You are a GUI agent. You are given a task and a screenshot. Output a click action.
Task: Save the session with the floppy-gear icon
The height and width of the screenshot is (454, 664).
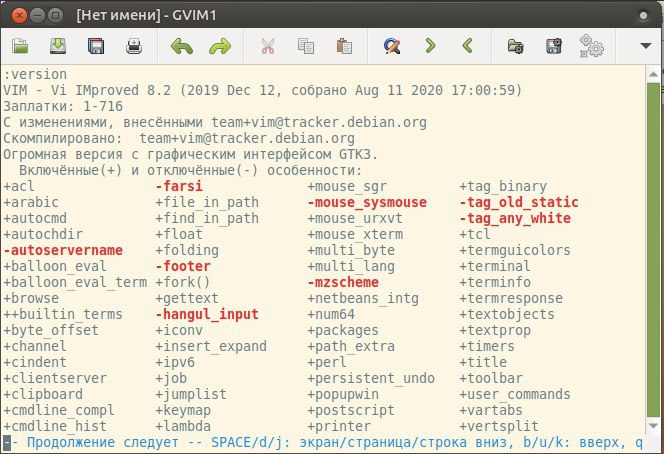553,46
